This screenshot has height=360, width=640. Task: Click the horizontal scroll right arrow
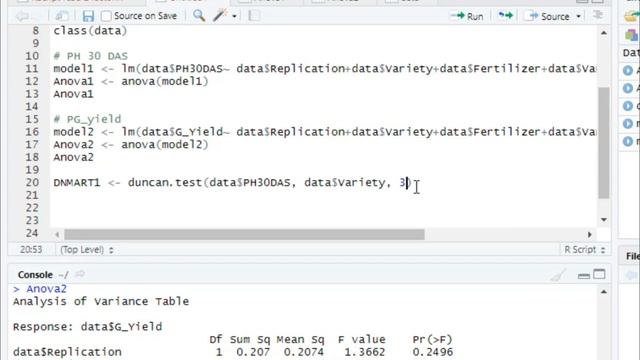[589, 234]
